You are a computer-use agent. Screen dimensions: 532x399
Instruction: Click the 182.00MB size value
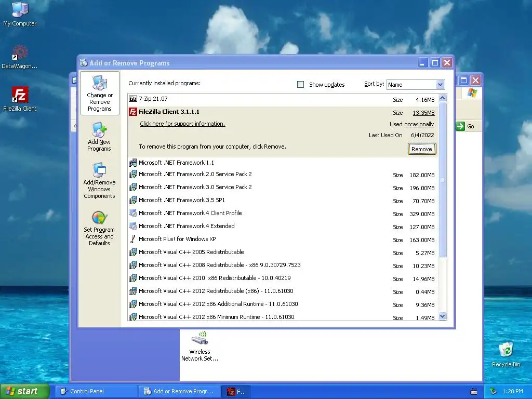coord(422,175)
